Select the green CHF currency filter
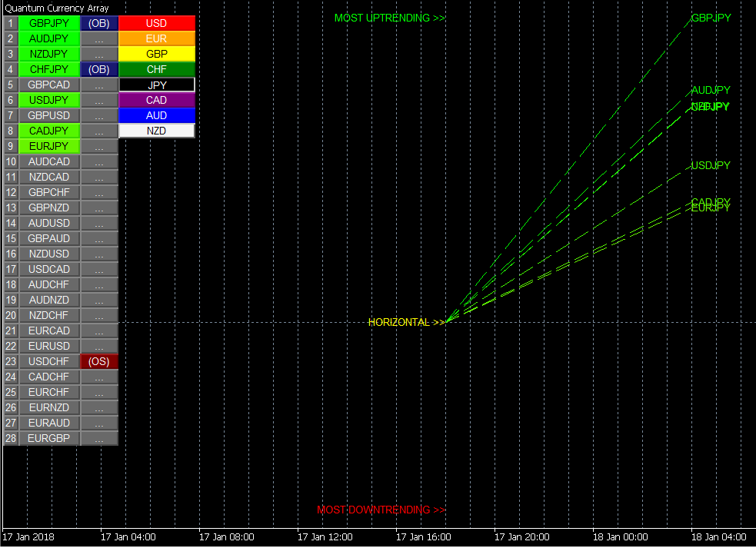 click(x=157, y=69)
